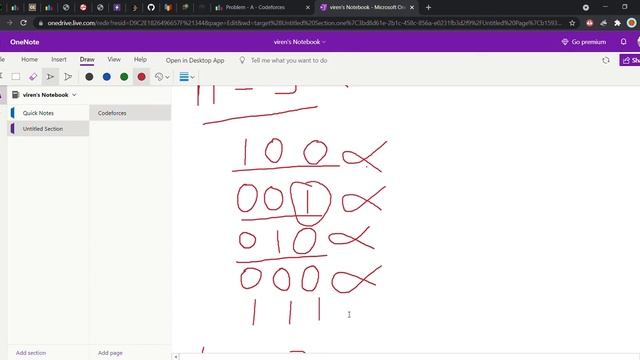
Task: Click the scroll-left arrow at bottom
Action: pos(176,357)
